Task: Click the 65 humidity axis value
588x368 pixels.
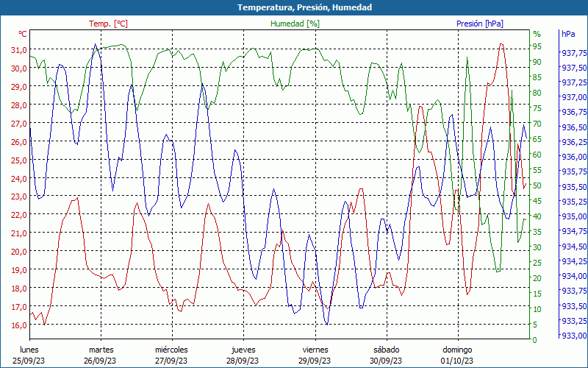Action: point(537,139)
